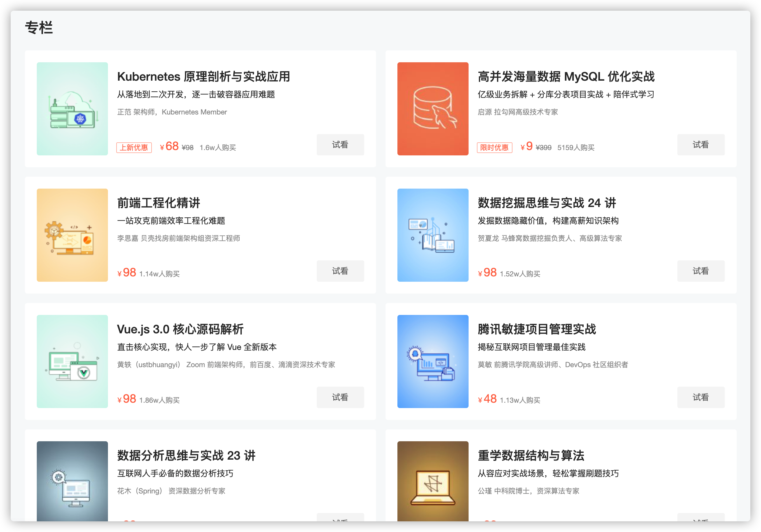Screen dimensions: 761x532
Task: Open the Kubernetes 原理剖析与实战应用 course title
Action: 203,77
